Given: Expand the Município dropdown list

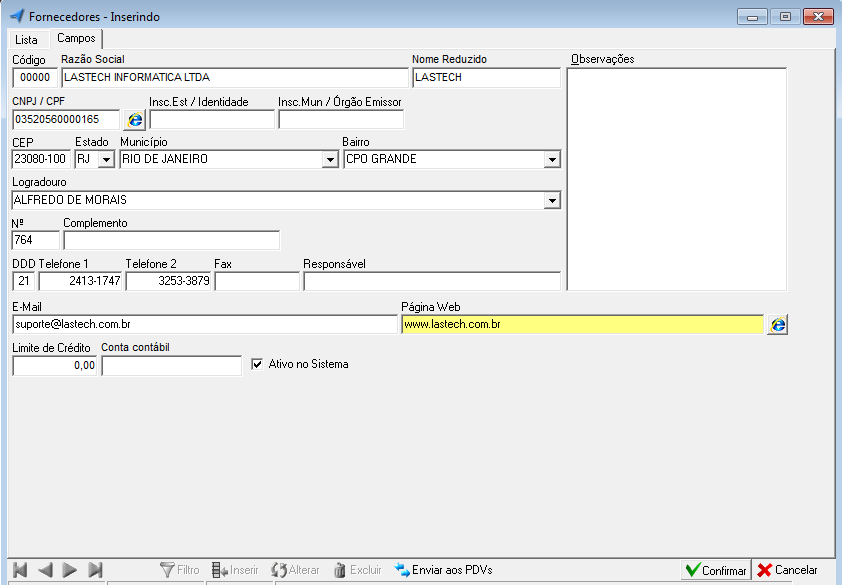Looking at the screenshot, I should point(330,160).
